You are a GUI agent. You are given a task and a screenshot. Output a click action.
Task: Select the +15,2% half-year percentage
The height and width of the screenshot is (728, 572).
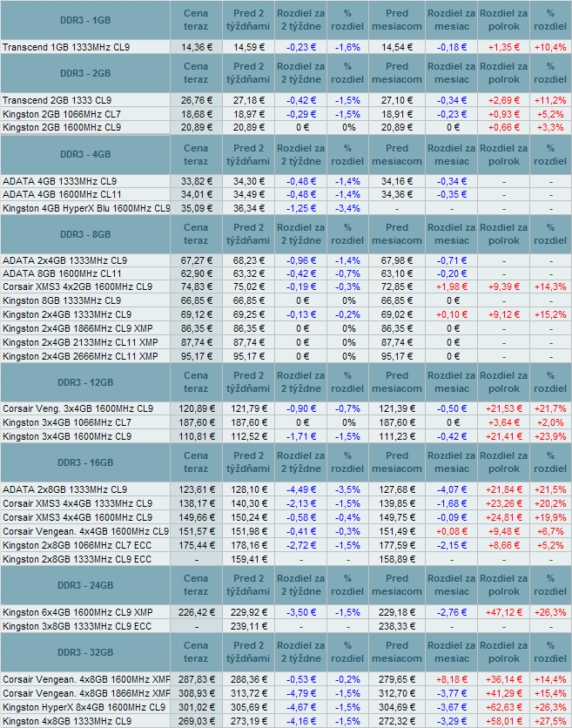pos(550,314)
